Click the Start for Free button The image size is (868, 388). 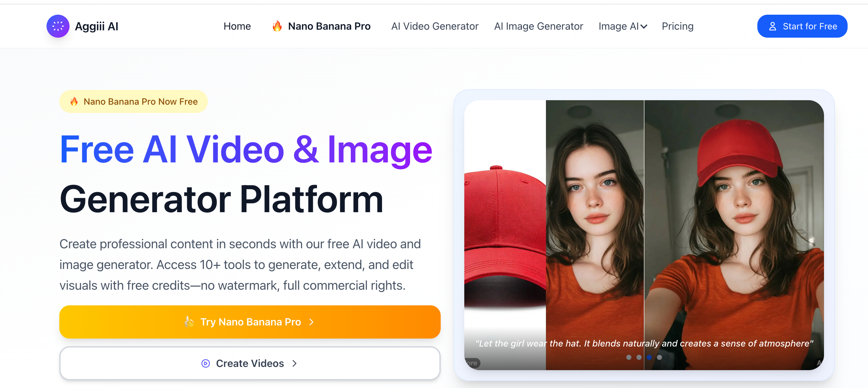802,26
